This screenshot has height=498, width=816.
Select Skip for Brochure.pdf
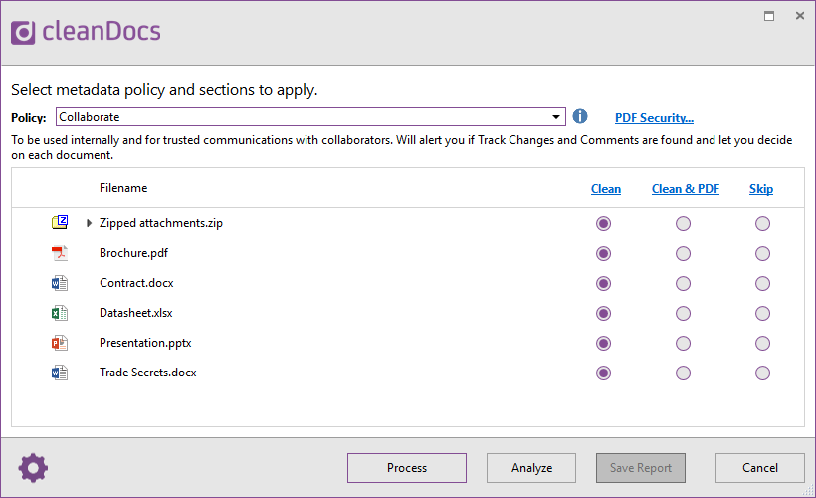pyautogui.click(x=762, y=253)
